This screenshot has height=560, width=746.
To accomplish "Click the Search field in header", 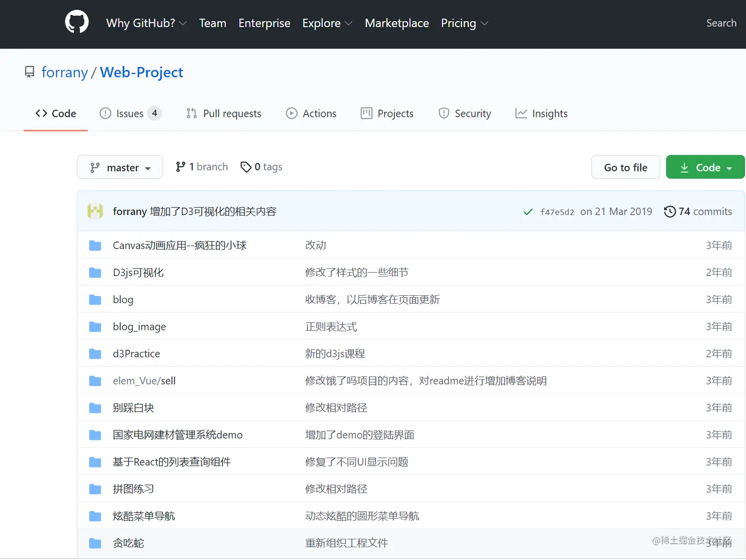I will click(x=721, y=23).
